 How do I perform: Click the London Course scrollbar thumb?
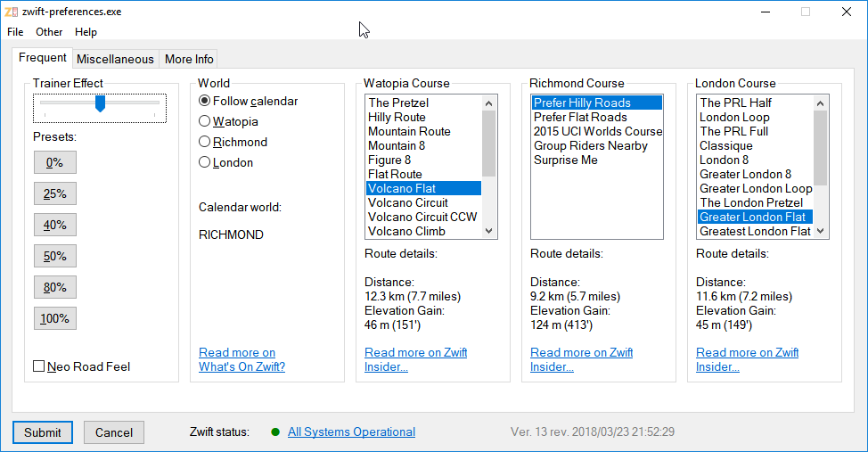click(821, 148)
